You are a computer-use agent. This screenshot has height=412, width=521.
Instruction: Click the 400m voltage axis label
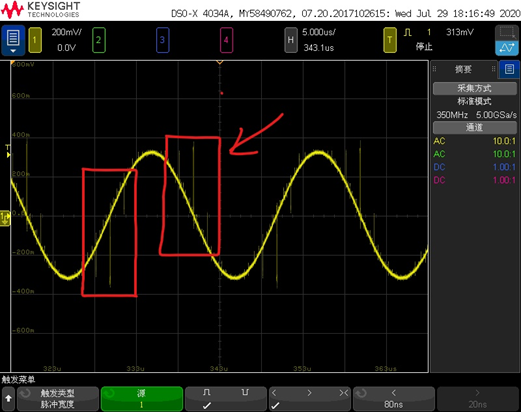pyautogui.click(x=21, y=135)
